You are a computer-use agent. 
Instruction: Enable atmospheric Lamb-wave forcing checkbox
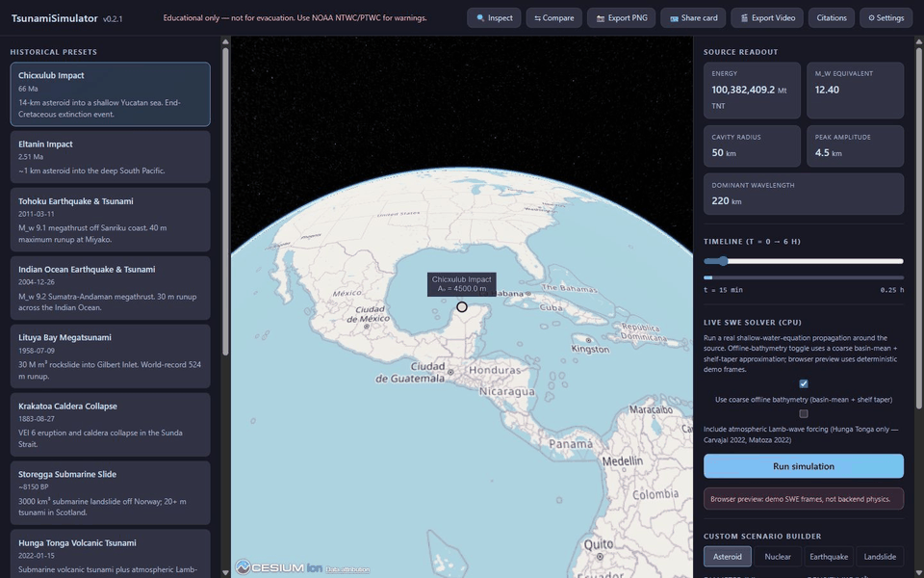click(803, 413)
